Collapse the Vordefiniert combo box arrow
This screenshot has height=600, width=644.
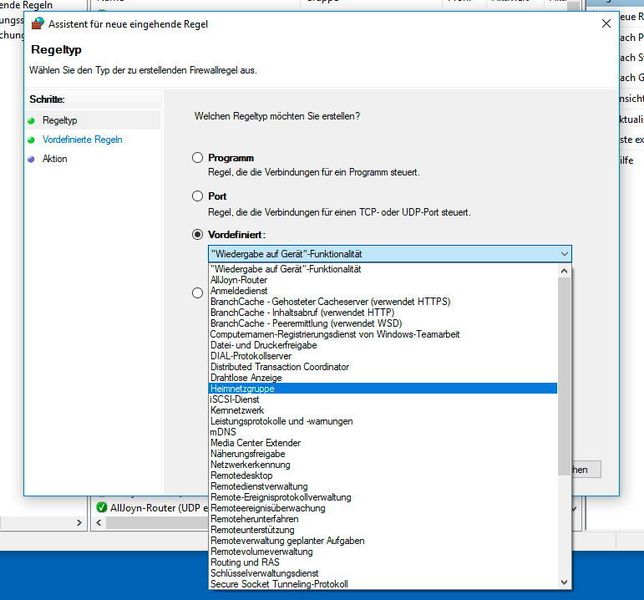(x=564, y=254)
